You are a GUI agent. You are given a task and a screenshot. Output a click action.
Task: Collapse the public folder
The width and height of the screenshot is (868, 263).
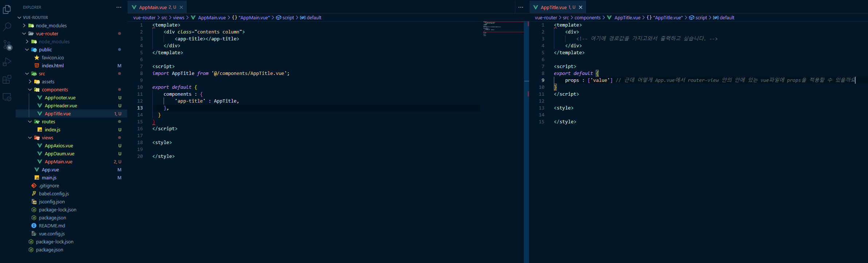pos(71,49)
